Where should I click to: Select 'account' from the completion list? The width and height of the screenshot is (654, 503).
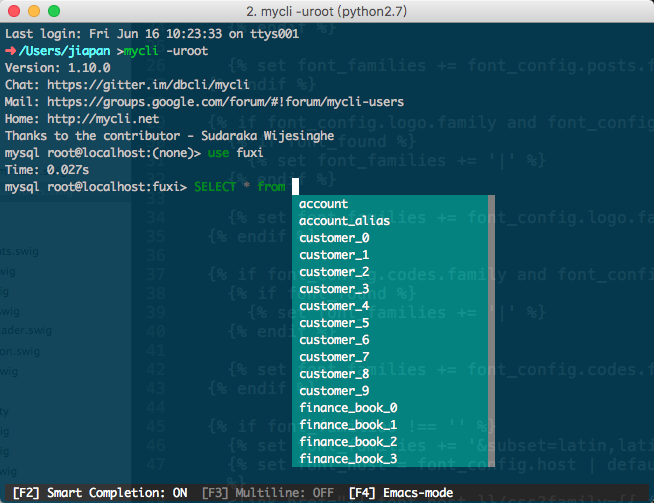point(324,204)
